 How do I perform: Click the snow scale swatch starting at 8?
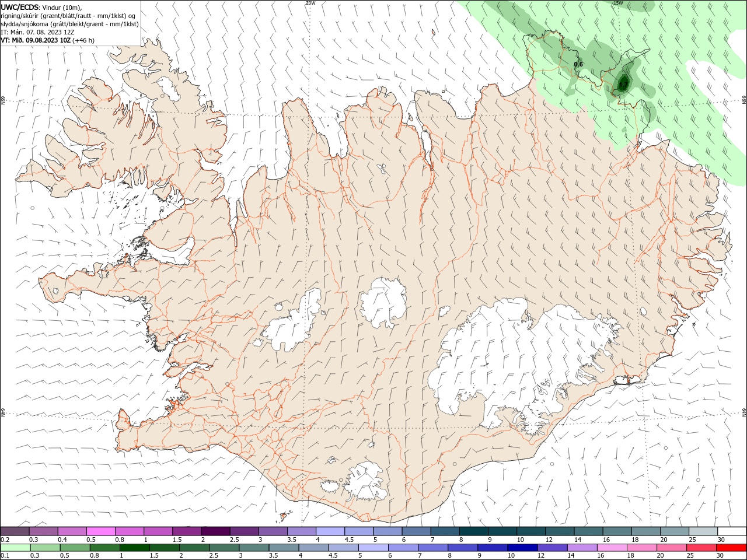(x=474, y=531)
